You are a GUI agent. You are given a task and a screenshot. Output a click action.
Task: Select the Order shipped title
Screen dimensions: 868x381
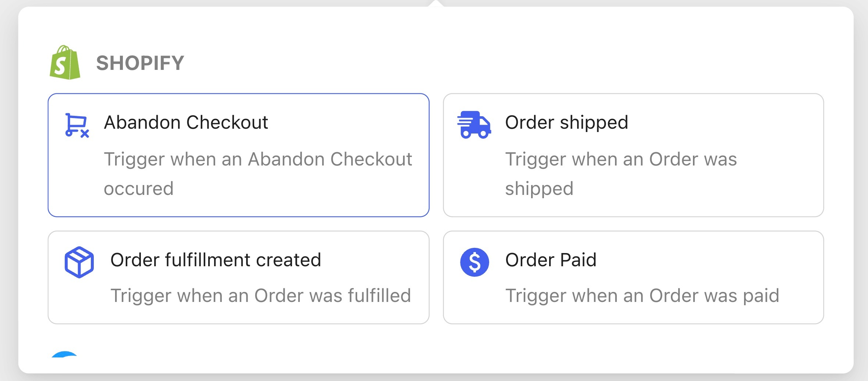[566, 122]
